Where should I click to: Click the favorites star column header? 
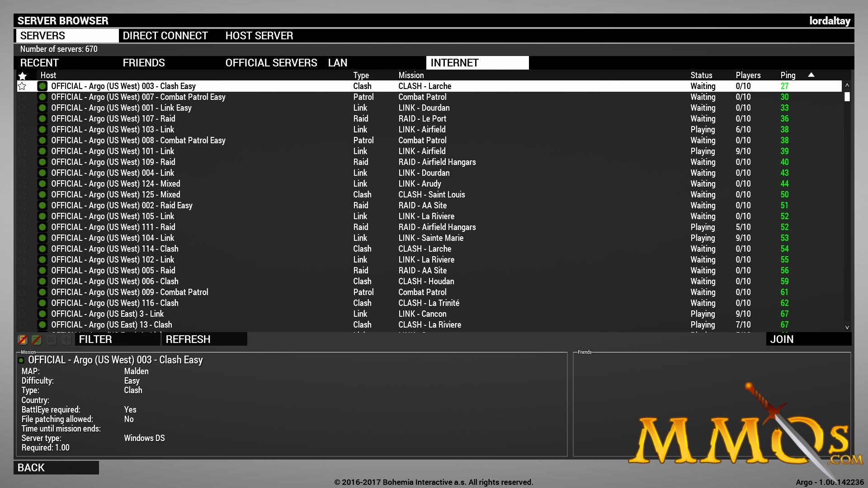(23, 75)
